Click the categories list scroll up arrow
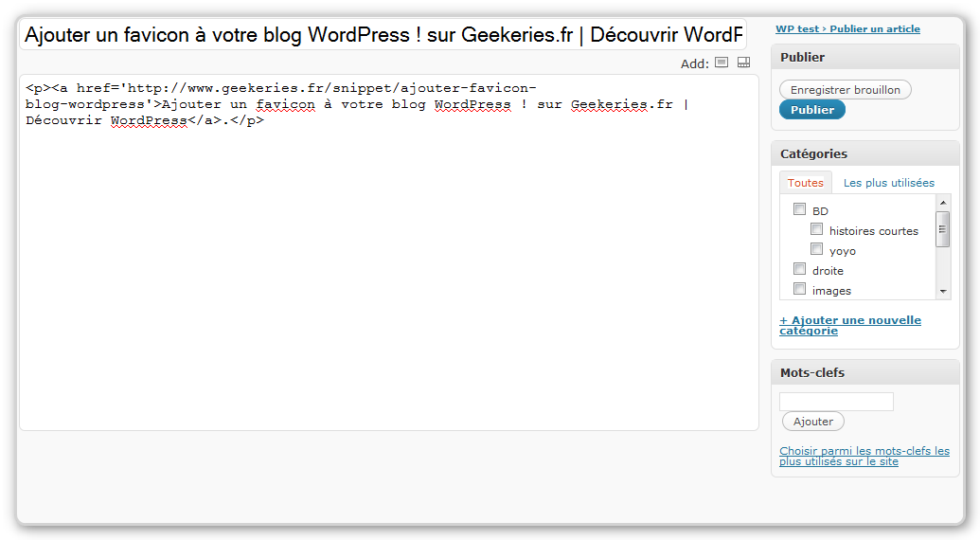 coord(943,203)
